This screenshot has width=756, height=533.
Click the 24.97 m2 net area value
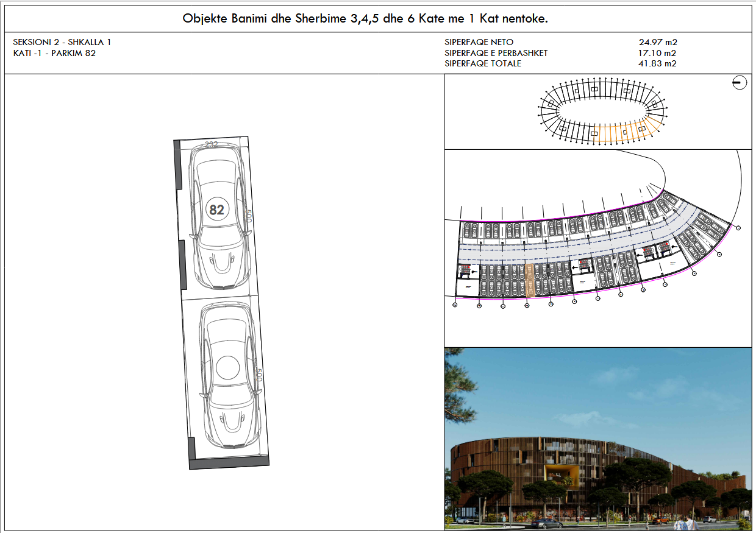coord(658,43)
